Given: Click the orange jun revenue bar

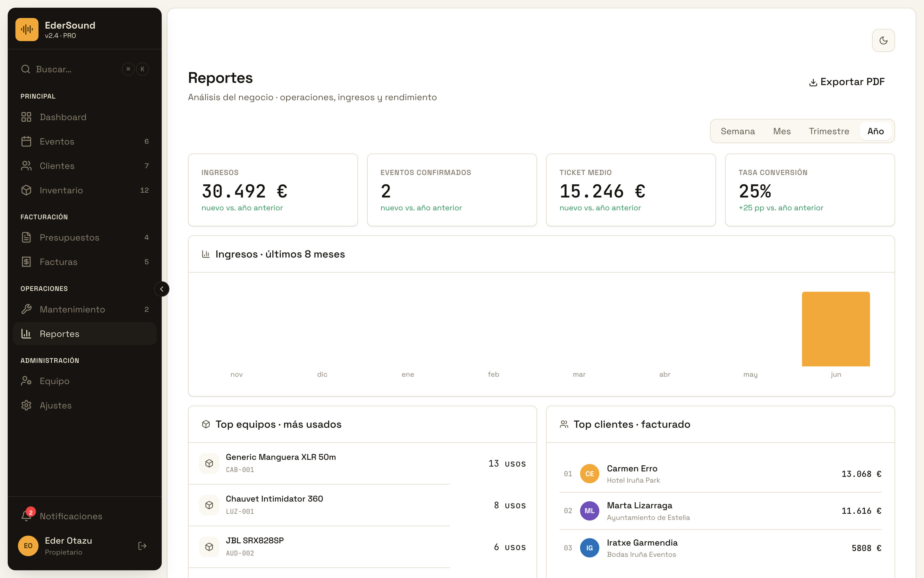Looking at the screenshot, I should pyautogui.click(x=836, y=329).
